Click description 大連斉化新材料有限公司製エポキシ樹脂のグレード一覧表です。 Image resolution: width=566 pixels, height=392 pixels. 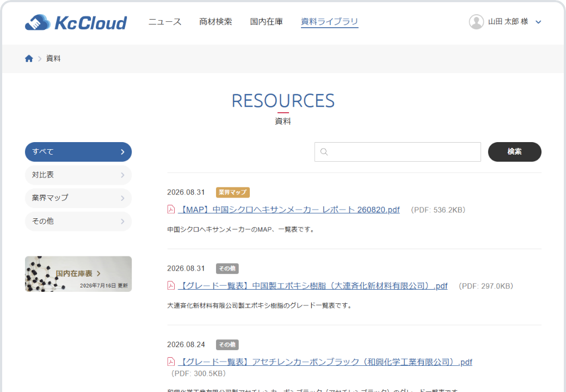tap(260, 306)
